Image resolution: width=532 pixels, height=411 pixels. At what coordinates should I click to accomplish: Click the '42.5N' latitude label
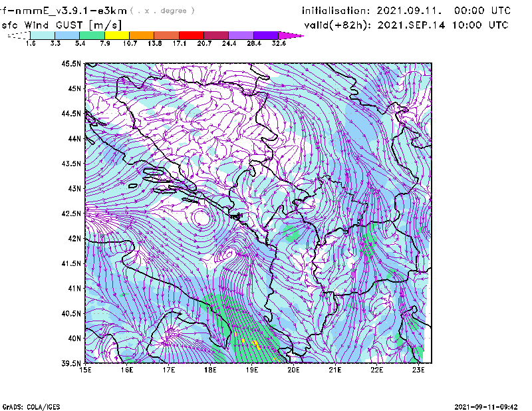[71, 213]
